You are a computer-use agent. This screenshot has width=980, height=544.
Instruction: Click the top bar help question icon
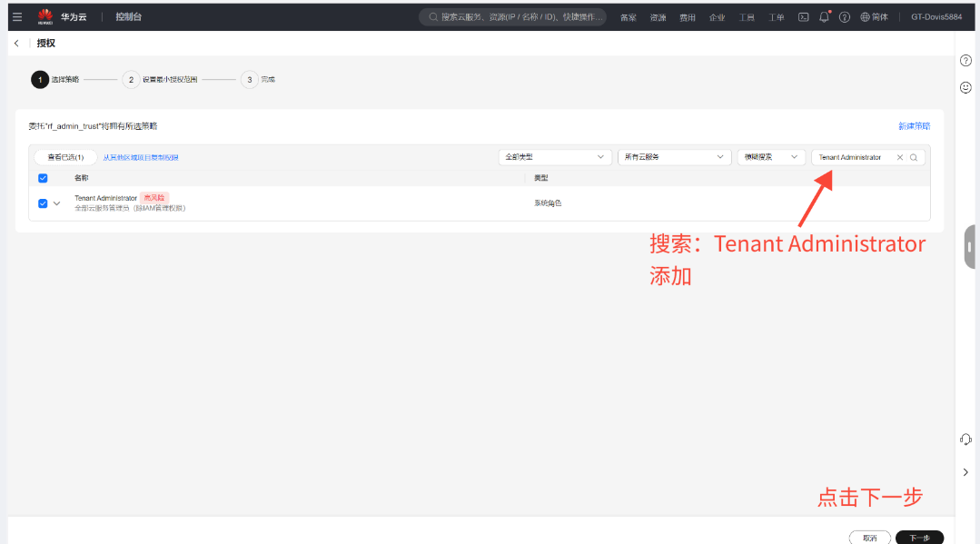[x=845, y=16]
